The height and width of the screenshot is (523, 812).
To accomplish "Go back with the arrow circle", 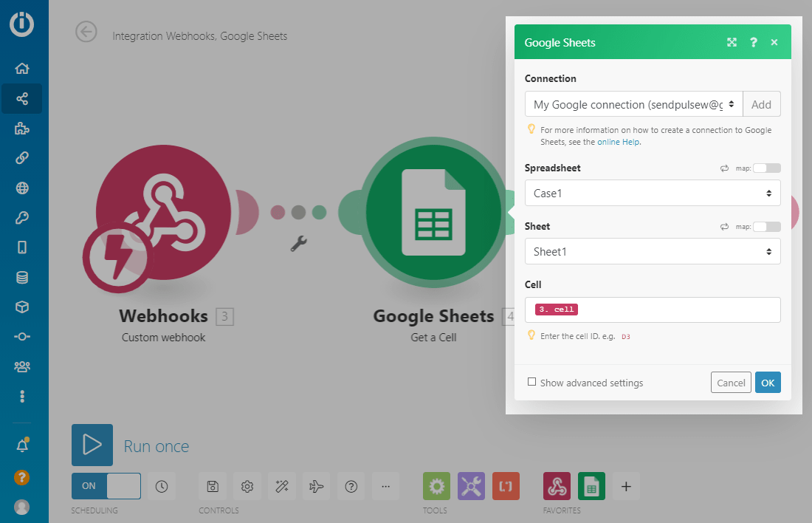I will [86, 33].
